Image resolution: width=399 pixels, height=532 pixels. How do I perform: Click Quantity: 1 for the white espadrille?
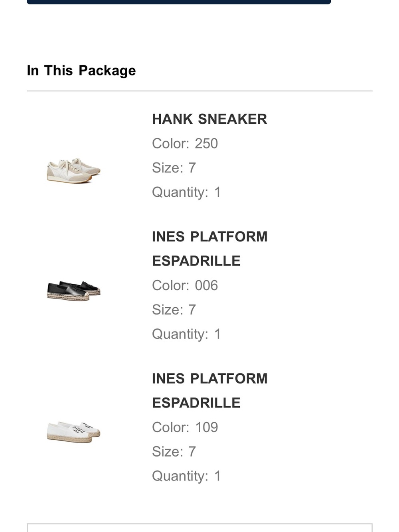[186, 476]
